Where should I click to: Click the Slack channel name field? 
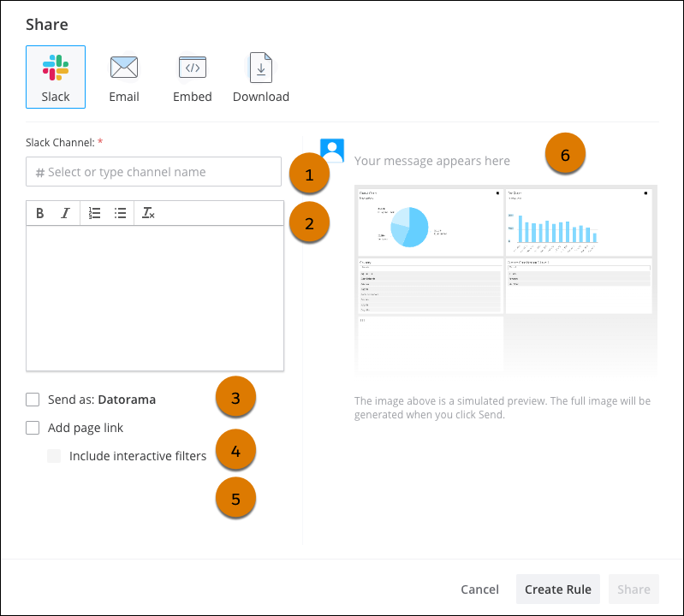point(153,172)
